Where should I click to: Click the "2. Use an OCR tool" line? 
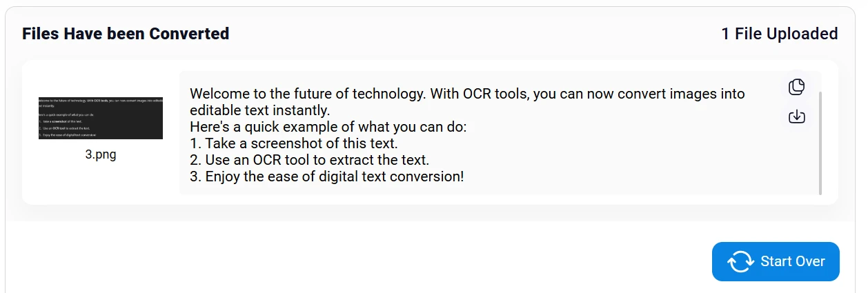point(309,160)
